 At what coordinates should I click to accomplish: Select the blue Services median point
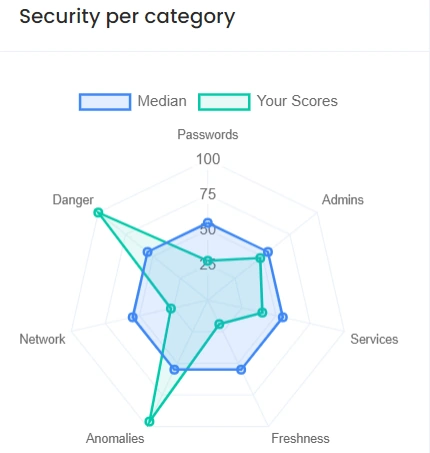click(283, 317)
